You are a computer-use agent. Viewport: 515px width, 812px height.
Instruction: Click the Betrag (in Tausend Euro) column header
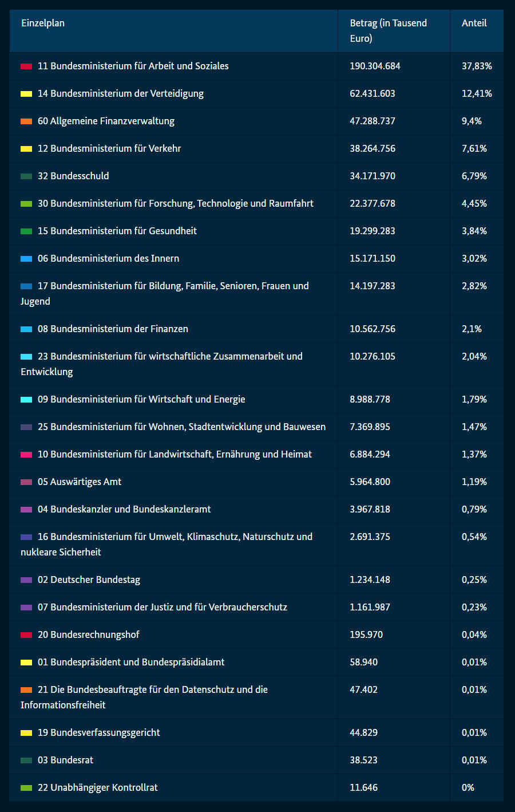(x=388, y=30)
